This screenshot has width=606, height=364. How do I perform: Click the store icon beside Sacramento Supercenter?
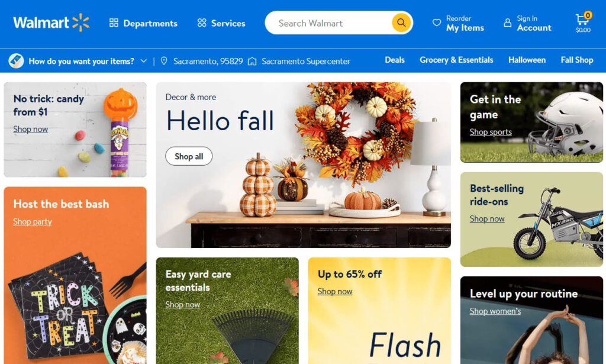pos(252,61)
